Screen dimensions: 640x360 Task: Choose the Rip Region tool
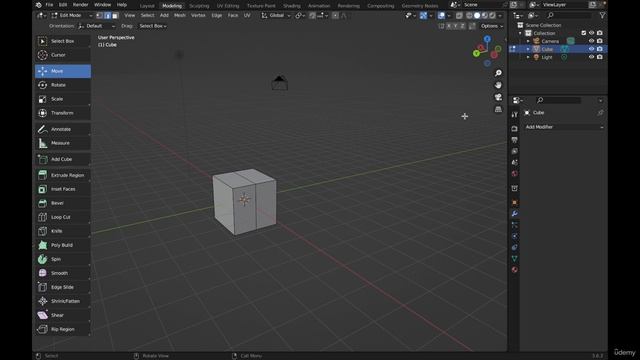(62, 329)
